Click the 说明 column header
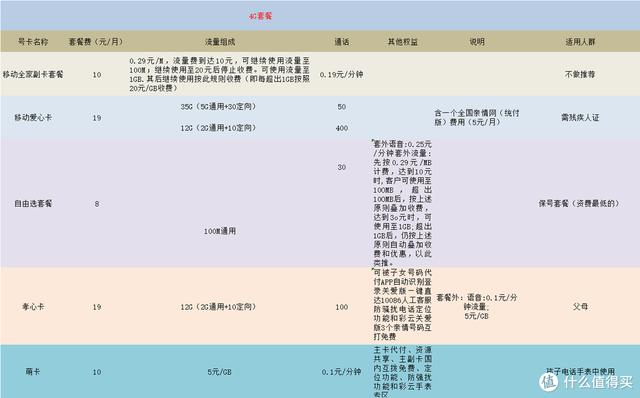 pos(477,42)
